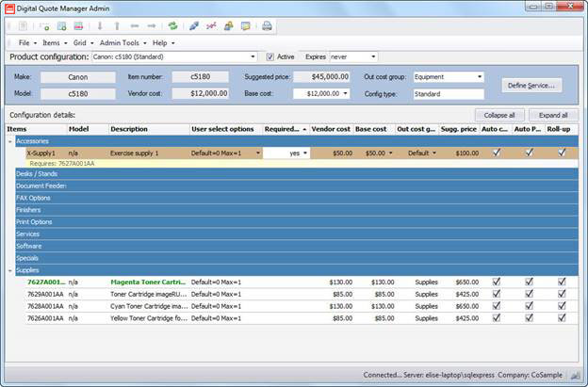This screenshot has height=387, width=588.
Task: Uncheck Roll-up for X-Supply1 row
Action: pos(562,153)
